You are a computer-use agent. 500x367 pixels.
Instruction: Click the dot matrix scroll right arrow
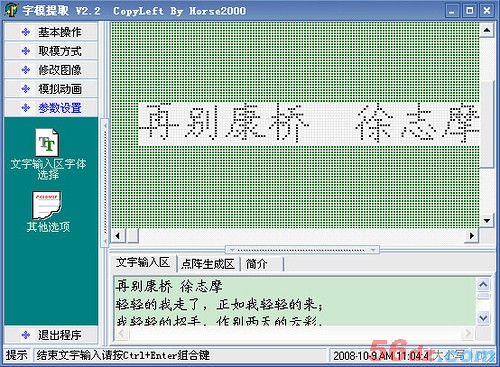(x=472, y=236)
